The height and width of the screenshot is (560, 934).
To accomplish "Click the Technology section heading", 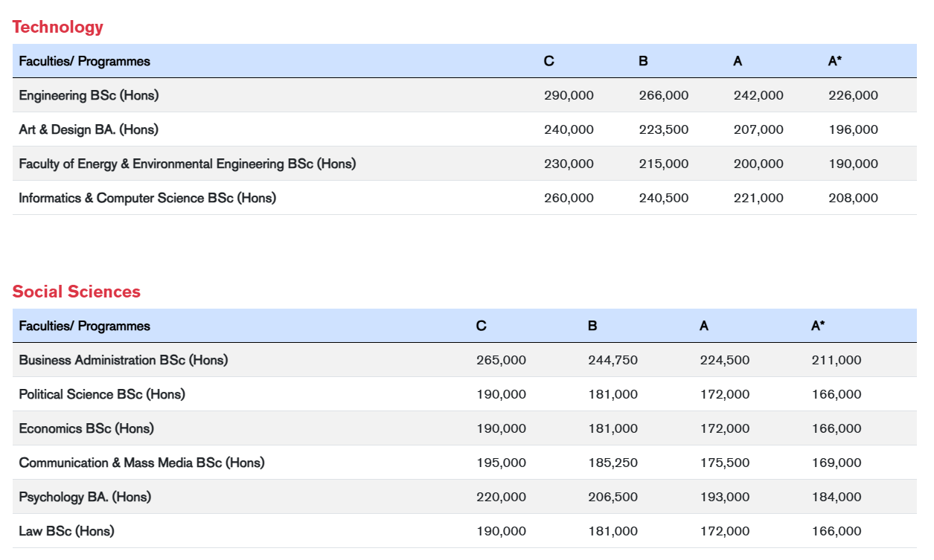I will (57, 27).
